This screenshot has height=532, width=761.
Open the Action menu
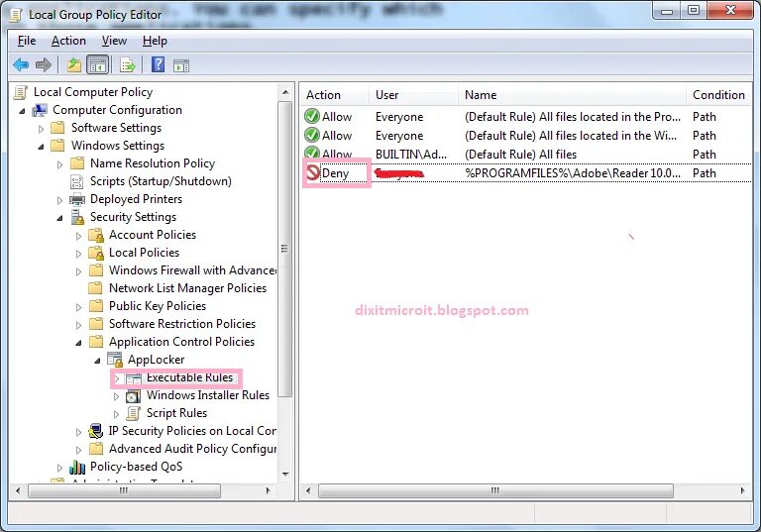click(68, 41)
